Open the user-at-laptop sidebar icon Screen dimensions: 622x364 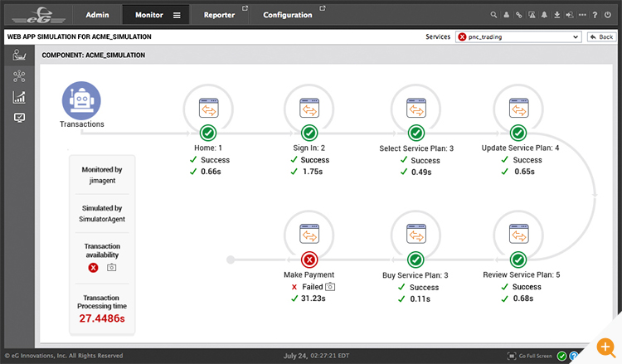click(19, 55)
